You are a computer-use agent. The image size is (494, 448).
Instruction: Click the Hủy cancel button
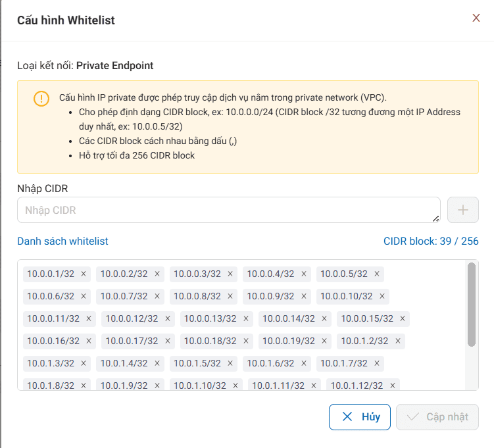point(360,417)
